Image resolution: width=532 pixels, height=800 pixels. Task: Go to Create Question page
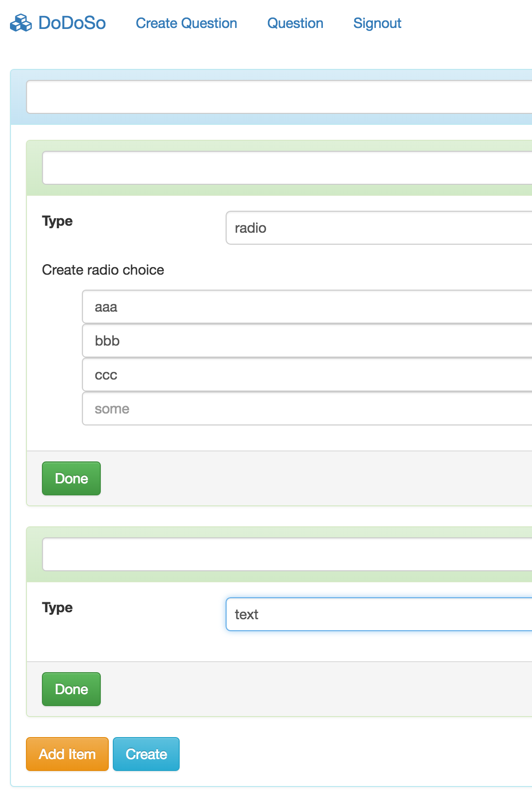click(x=186, y=23)
